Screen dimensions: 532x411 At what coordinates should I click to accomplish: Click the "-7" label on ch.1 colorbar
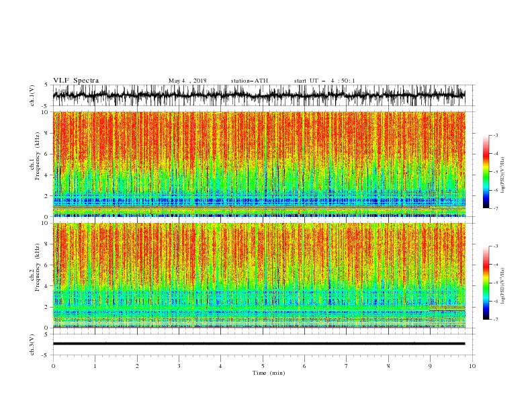[x=495, y=209]
